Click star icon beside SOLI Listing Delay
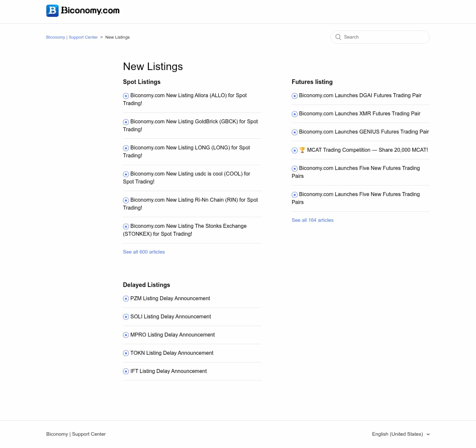Image resolution: width=476 pixels, height=448 pixels. pyautogui.click(x=126, y=317)
